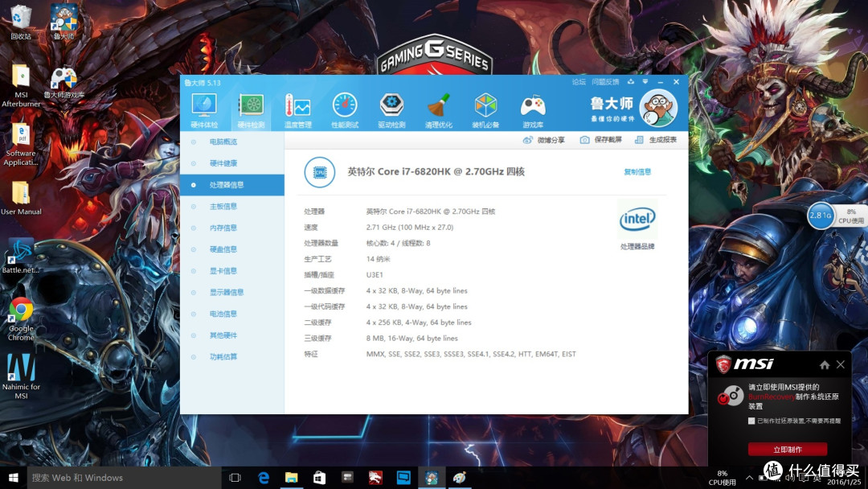Check 已制作过还原装置 no-reminder checkbox

pos(751,421)
